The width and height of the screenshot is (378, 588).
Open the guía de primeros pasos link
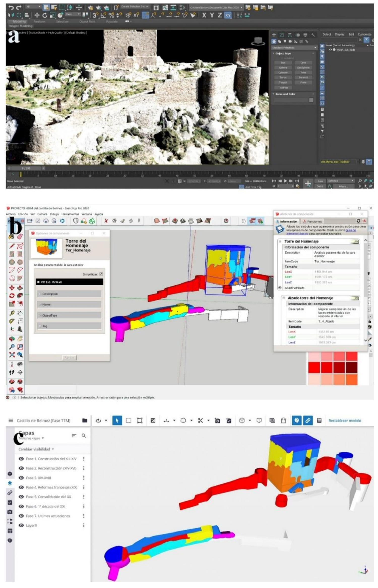coord(351,230)
